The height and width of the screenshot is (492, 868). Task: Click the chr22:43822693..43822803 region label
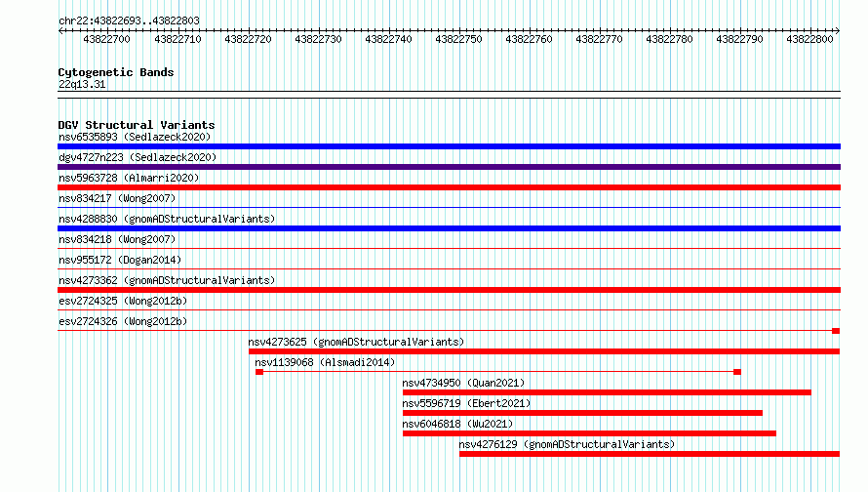[x=129, y=20]
